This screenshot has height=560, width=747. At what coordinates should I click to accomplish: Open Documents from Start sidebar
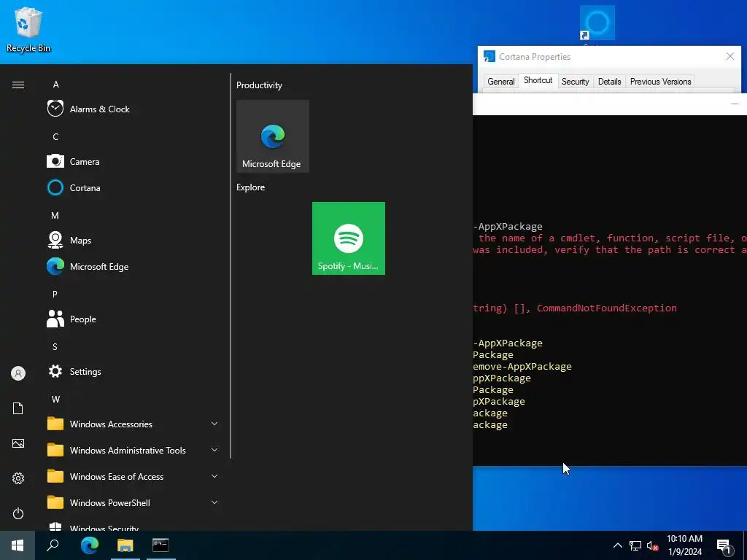click(x=18, y=408)
